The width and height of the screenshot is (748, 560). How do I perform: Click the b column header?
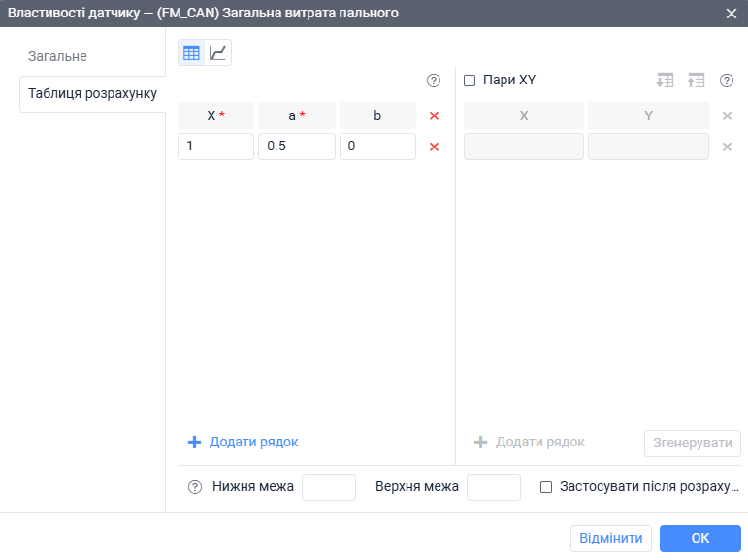pos(377,115)
